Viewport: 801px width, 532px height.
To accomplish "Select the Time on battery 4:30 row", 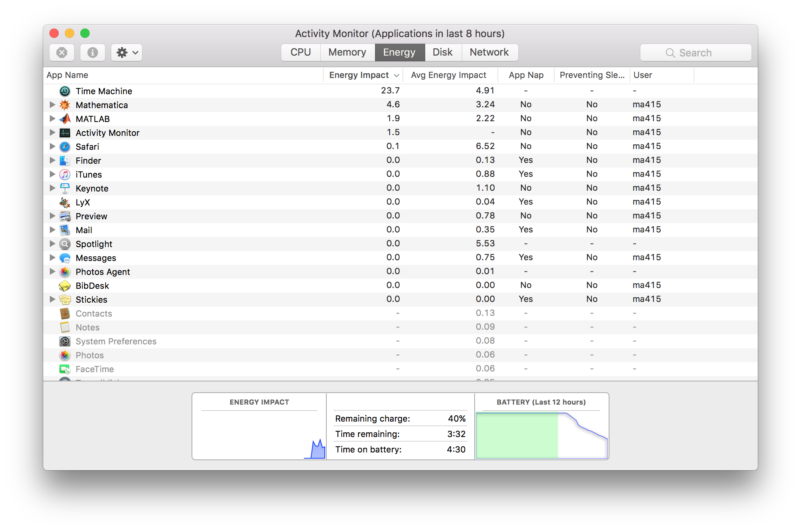I will pos(400,449).
